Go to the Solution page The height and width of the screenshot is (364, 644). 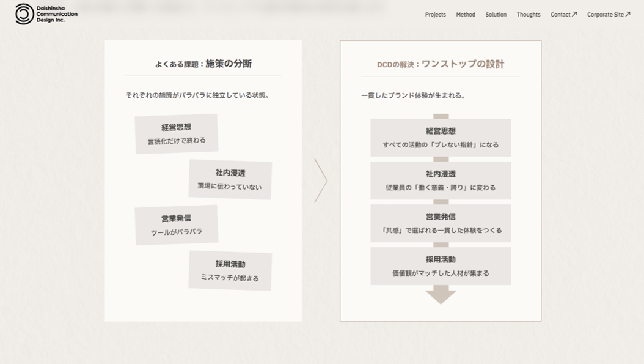pyautogui.click(x=496, y=15)
